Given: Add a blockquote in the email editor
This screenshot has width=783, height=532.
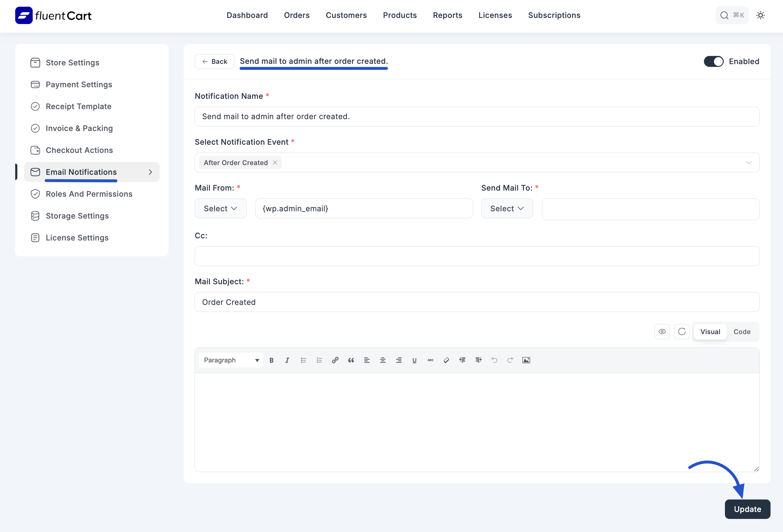Looking at the screenshot, I should click(351, 360).
